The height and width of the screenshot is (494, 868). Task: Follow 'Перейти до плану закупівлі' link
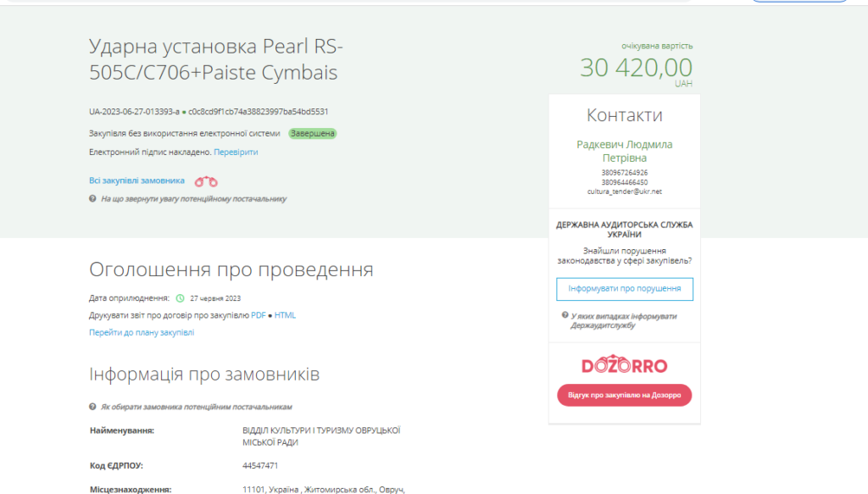[x=142, y=332]
